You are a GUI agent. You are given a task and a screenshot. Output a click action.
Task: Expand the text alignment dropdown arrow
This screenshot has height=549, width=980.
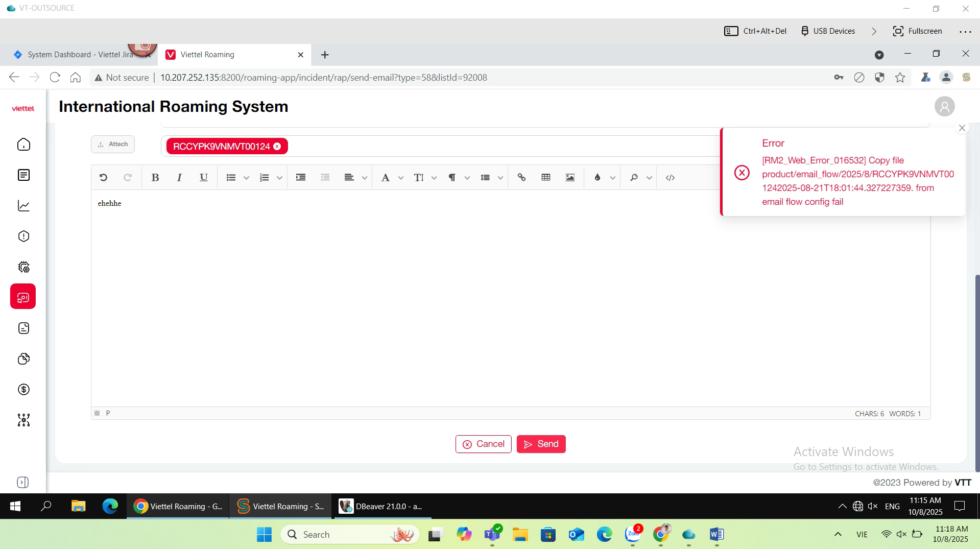pyautogui.click(x=364, y=178)
